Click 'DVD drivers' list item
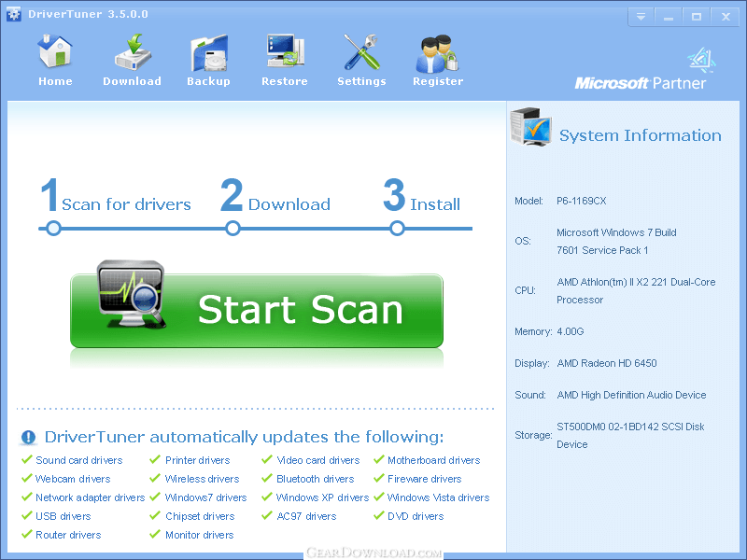747x560 pixels. coord(416,516)
